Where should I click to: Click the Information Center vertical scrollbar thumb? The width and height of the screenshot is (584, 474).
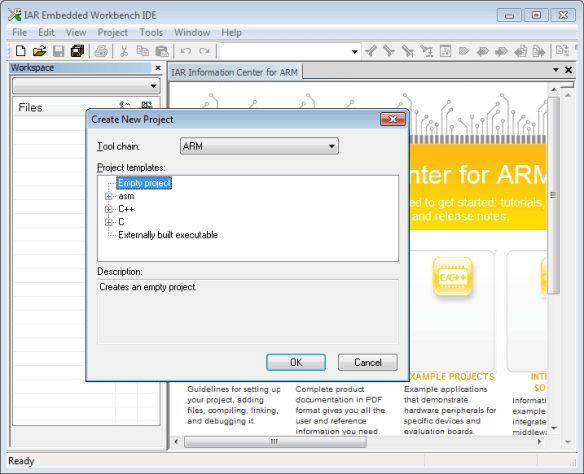(553, 195)
